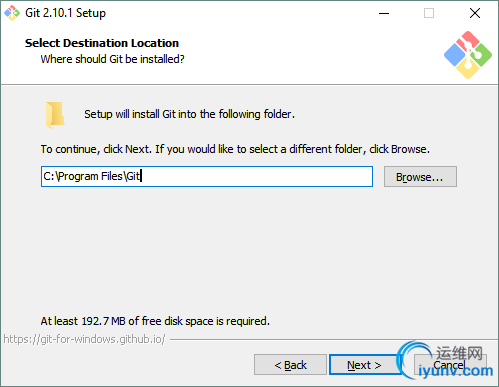Focus the C:\Program Files\Git path field

tap(207, 177)
